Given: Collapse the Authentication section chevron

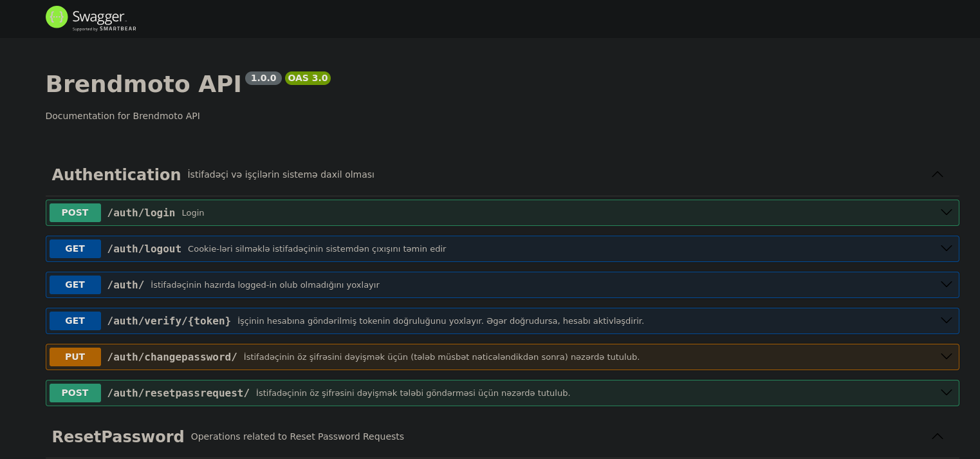Looking at the screenshot, I should tap(938, 174).
